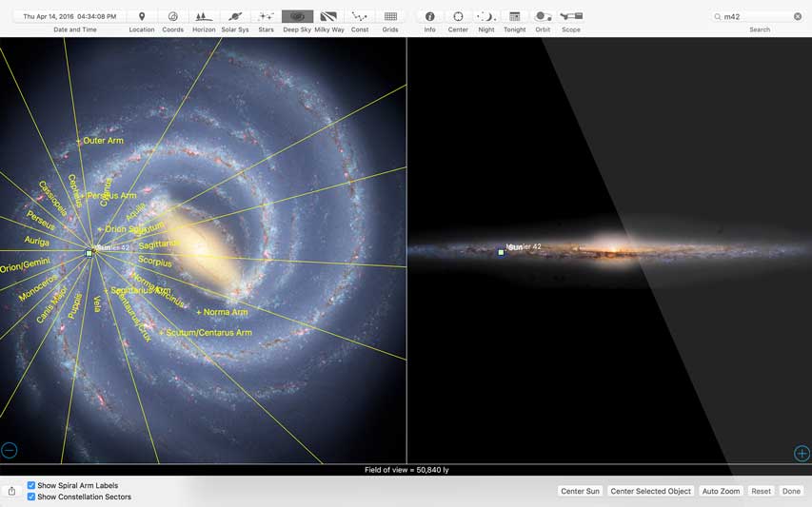Open the Tonight calendar icon
The width and height of the screenshot is (812, 507).
pos(515,16)
